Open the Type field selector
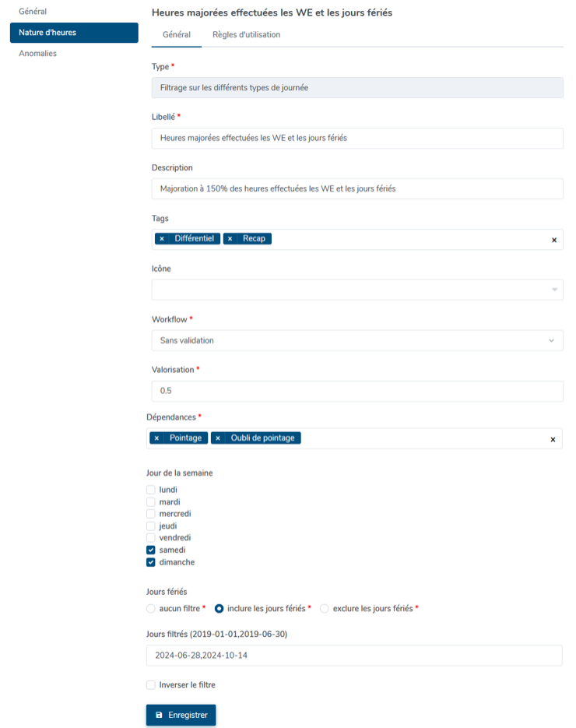 tap(357, 88)
